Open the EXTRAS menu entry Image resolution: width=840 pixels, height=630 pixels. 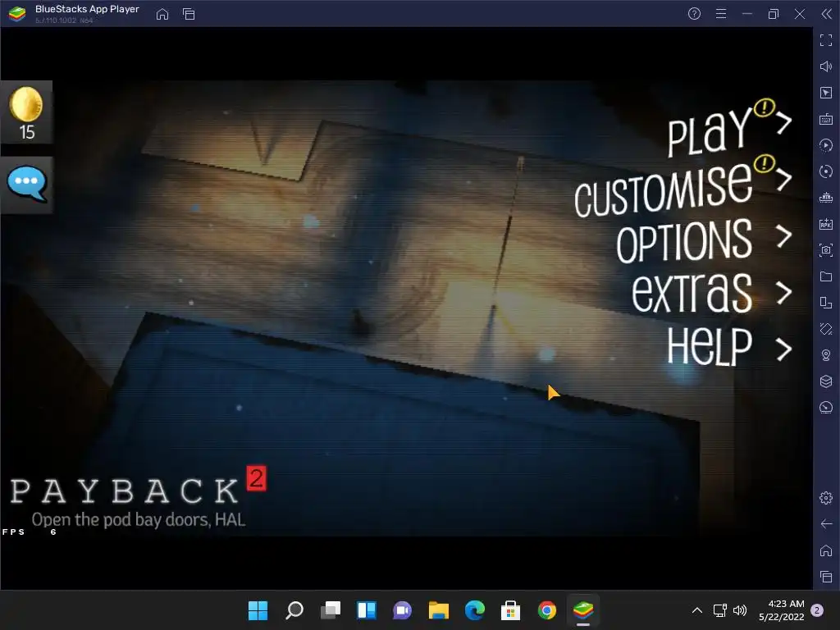point(692,293)
